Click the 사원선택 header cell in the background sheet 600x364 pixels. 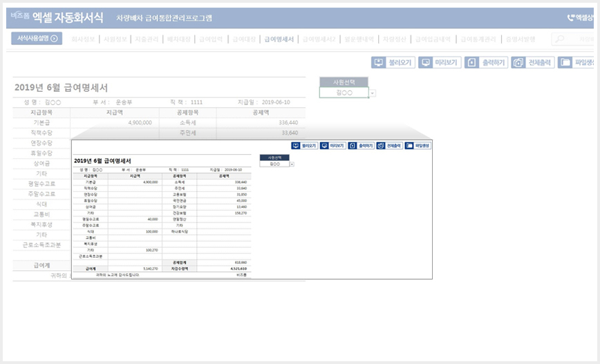tap(344, 82)
